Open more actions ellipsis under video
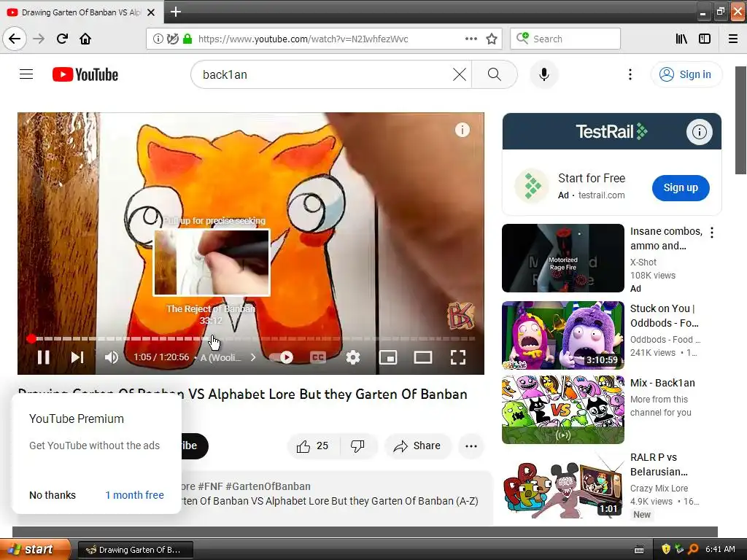This screenshot has width=747, height=560. (471, 446)
